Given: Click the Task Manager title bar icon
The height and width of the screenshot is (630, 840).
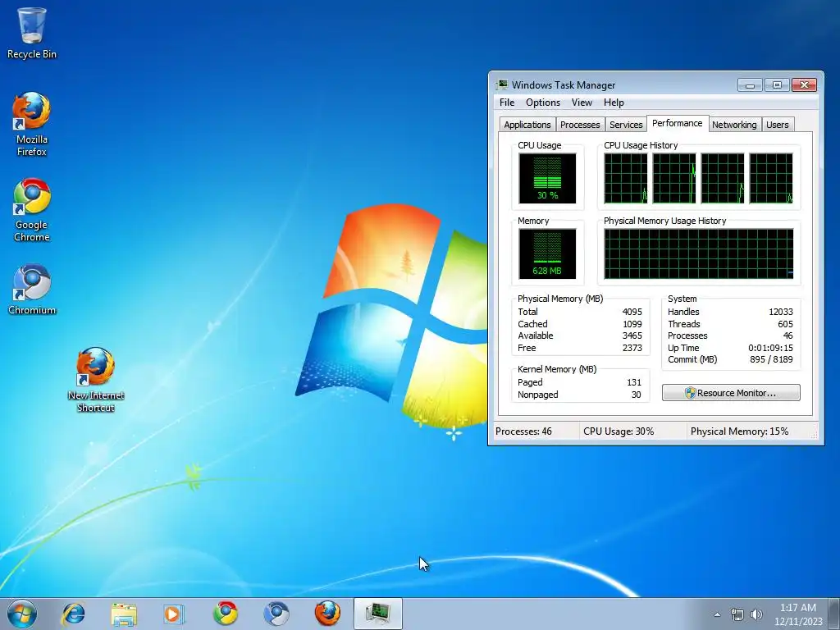Looking at the screenshot, I should coord(502,84).
